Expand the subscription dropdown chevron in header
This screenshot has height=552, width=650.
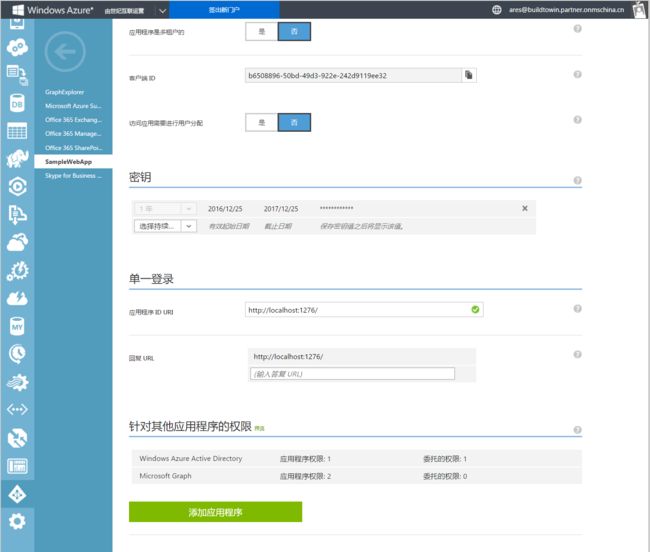coord(162,10)
